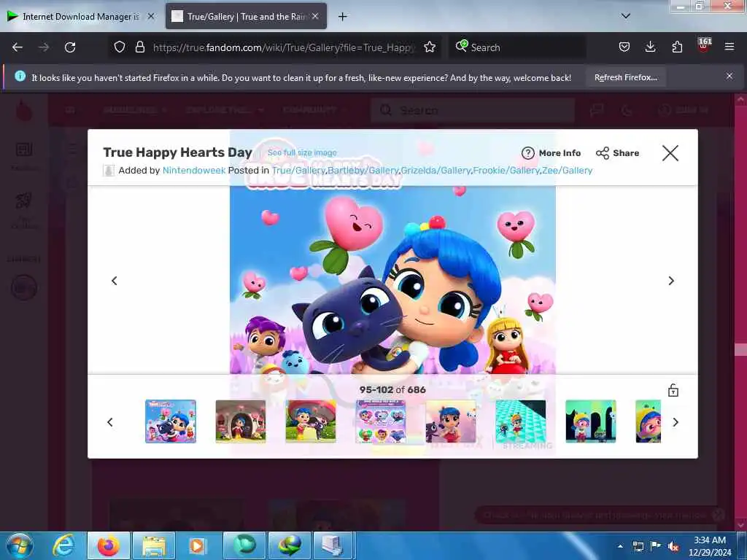Click the main True Happy Hearts Day image
Viewport: 747px width, 560px height.
392,279
